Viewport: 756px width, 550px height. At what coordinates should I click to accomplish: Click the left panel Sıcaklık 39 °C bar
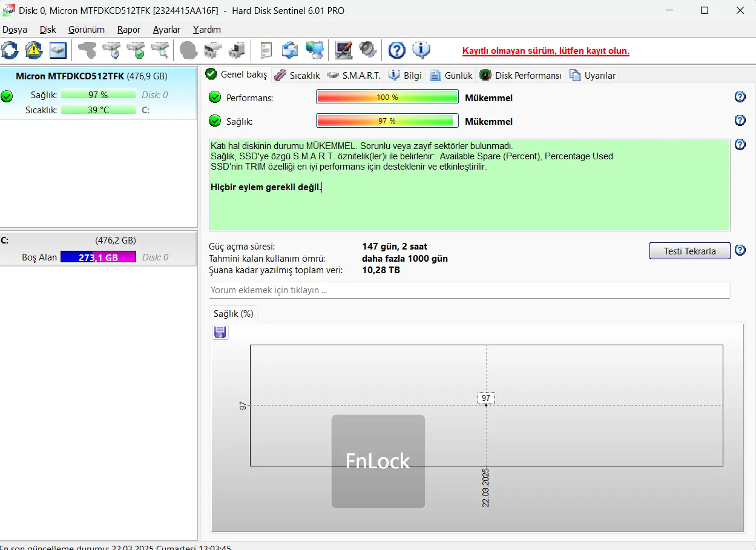coord(98,110)
